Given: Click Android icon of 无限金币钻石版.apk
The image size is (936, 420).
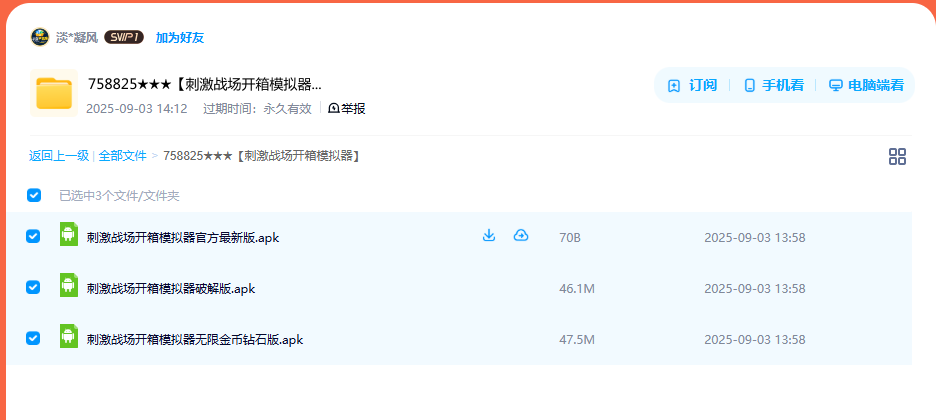Looking at the screenshot, I should pos(69,336).
